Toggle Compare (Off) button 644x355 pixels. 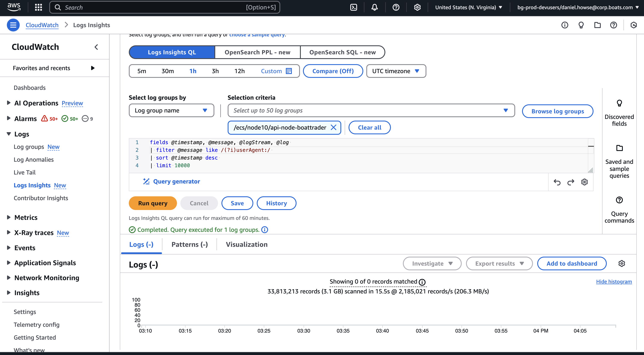point(333,71)
